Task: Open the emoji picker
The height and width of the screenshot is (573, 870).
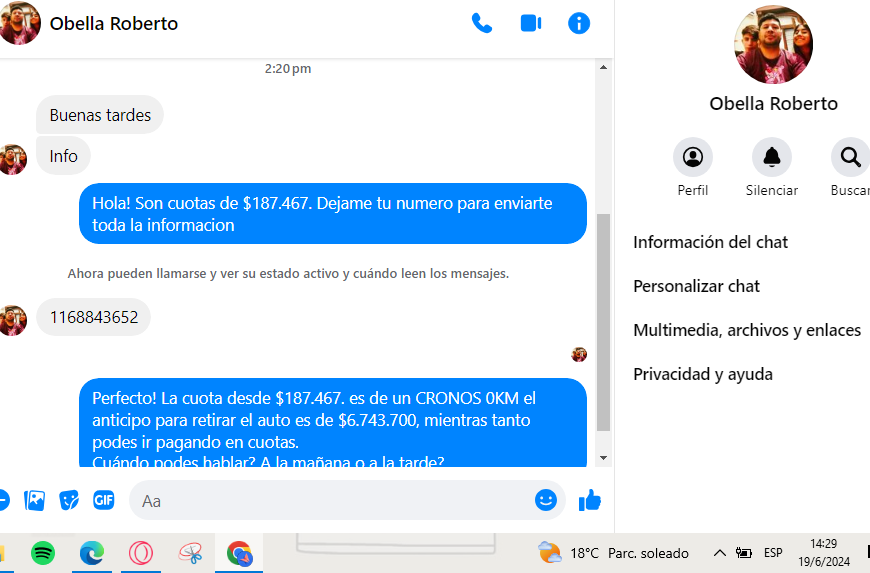Action: [545, 500]
